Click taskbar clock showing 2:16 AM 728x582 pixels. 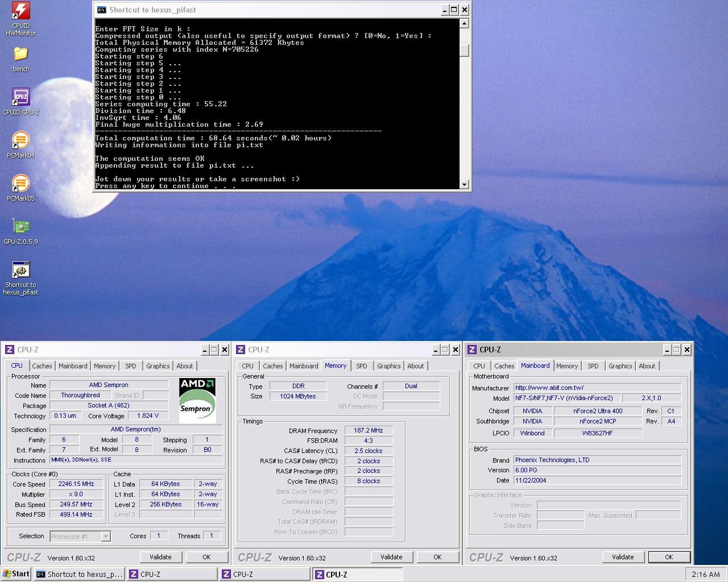[706, 574]
